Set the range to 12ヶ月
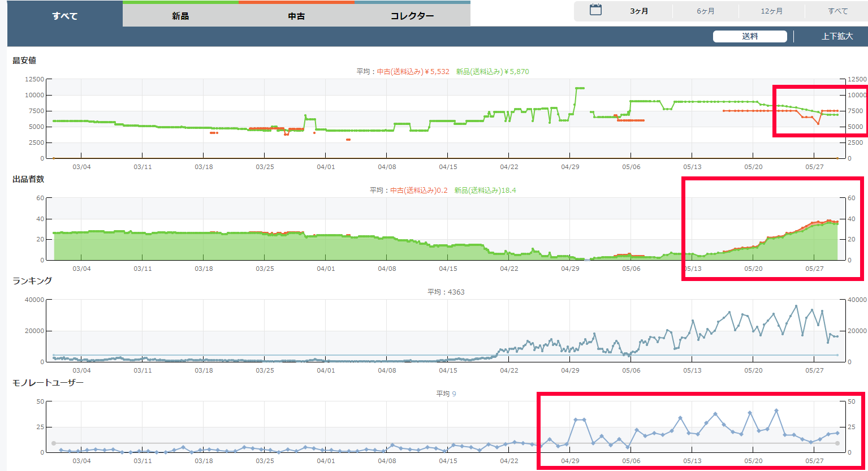 click(x=771, y=11)
